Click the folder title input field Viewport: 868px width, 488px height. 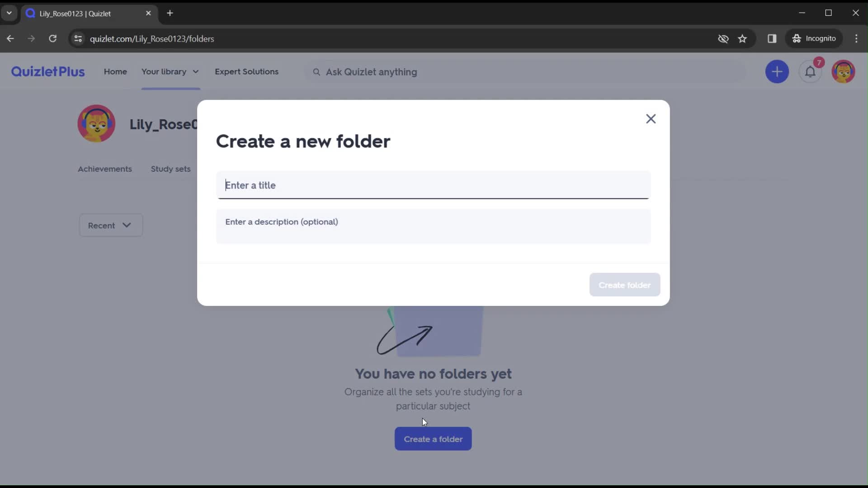coord(434,185)
